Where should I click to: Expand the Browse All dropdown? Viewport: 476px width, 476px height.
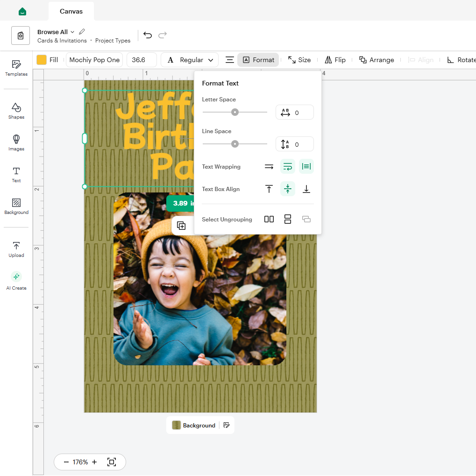pos(56,32)
